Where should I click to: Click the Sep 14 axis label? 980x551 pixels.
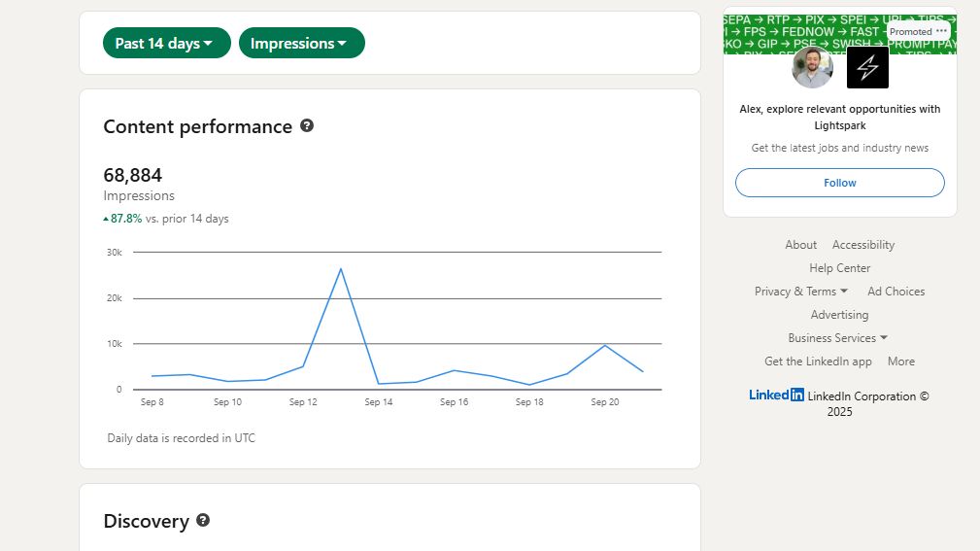pyautogui.click(x=379, y=402)
